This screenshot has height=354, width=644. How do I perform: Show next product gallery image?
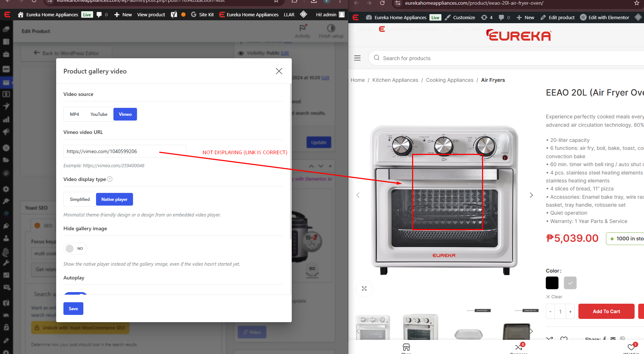pos(531,195)
